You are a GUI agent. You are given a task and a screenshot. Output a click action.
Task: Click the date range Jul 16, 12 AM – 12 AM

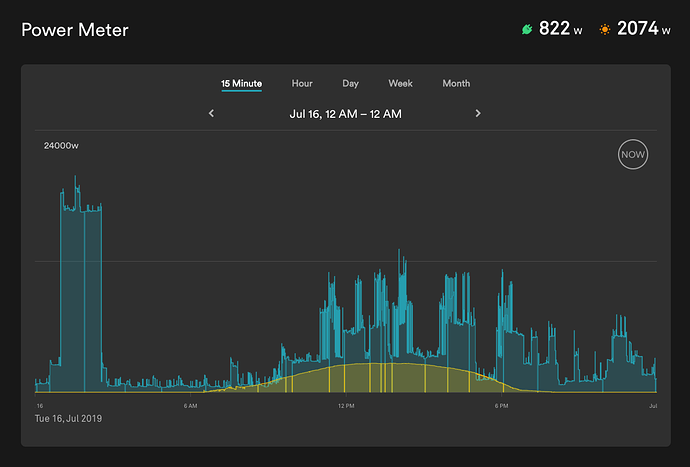pos(345,114)
